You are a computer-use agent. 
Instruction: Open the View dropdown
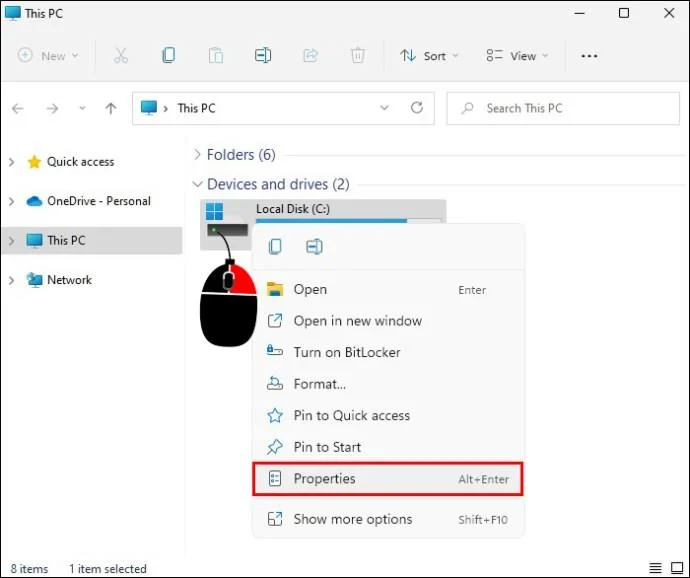coord(518,56)
